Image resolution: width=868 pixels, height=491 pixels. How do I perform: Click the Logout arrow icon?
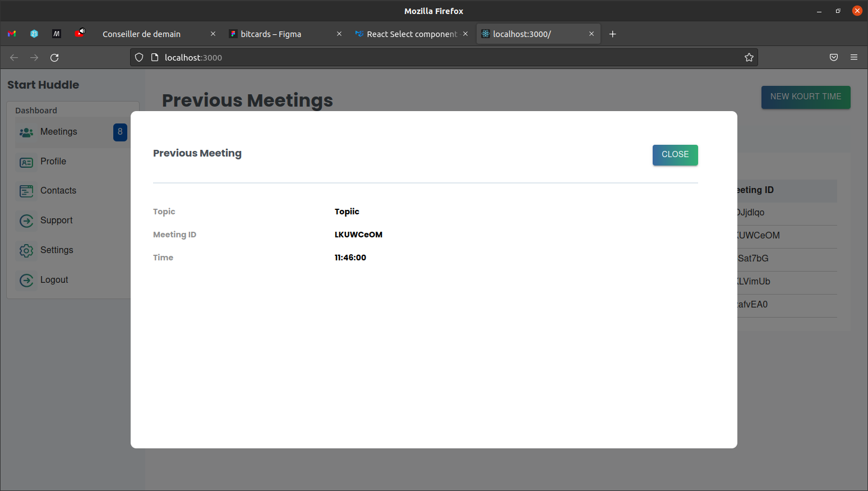tap(26, 280)
